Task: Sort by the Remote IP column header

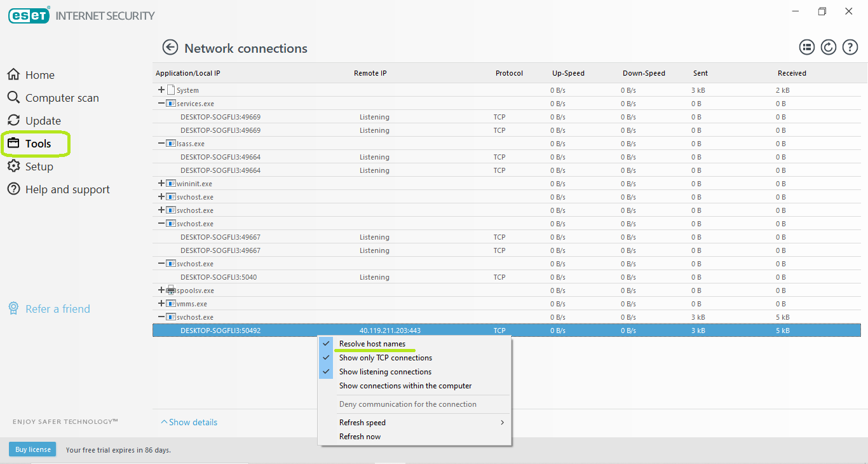Action: (x=370, y=73)
